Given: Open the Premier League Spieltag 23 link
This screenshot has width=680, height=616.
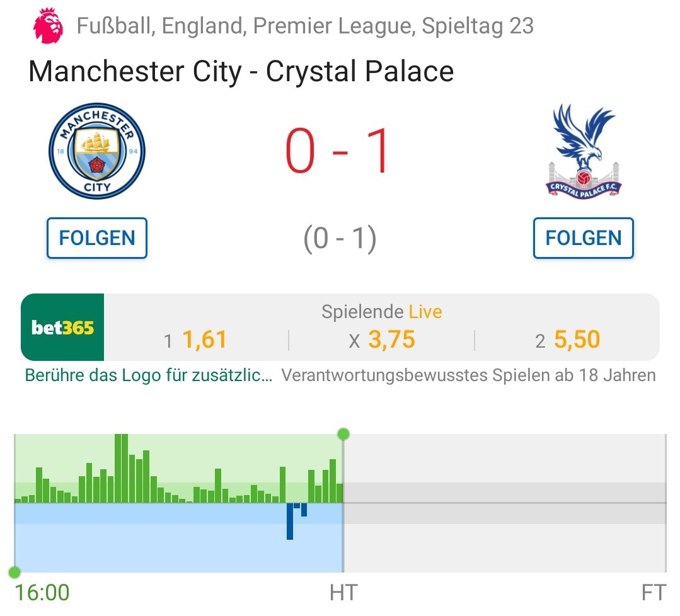Looking at the screenshot, I should click(x=305, y=26).
